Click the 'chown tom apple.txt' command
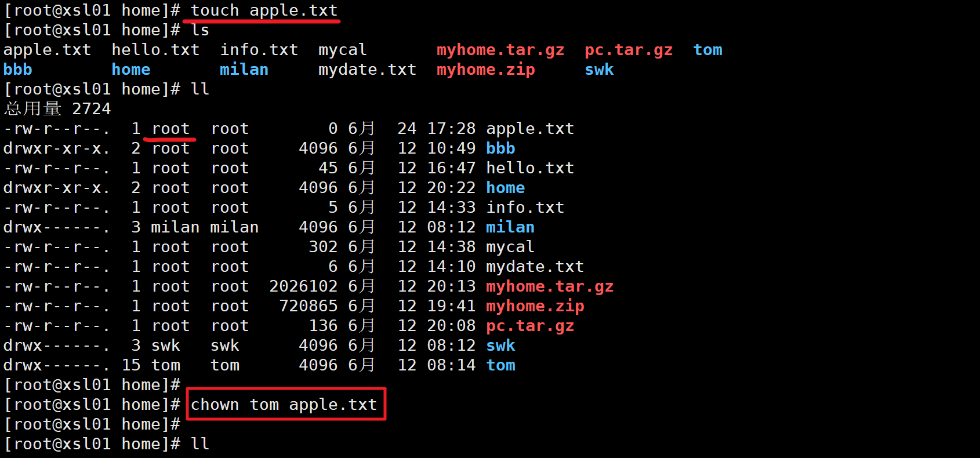 284,405
